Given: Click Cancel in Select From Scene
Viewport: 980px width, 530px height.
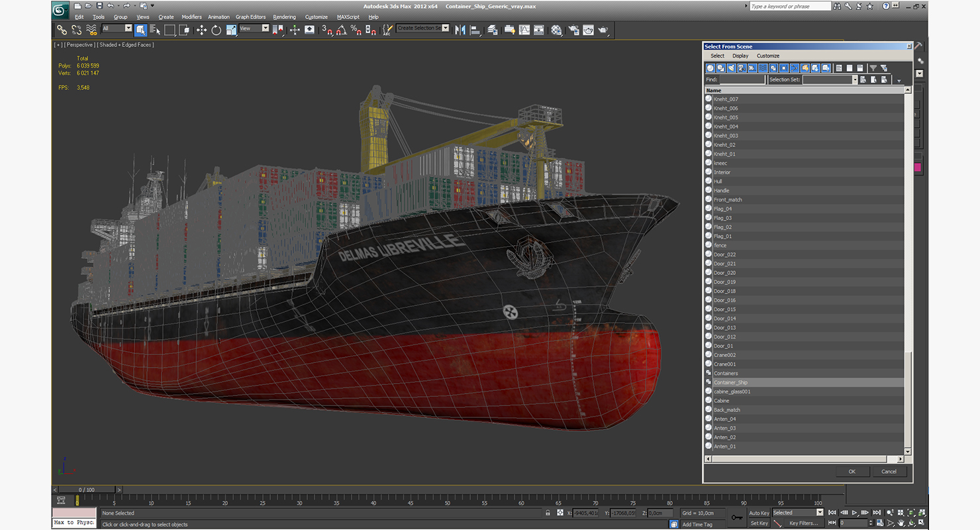Looking at the screenshot, I should pos(889,472).
